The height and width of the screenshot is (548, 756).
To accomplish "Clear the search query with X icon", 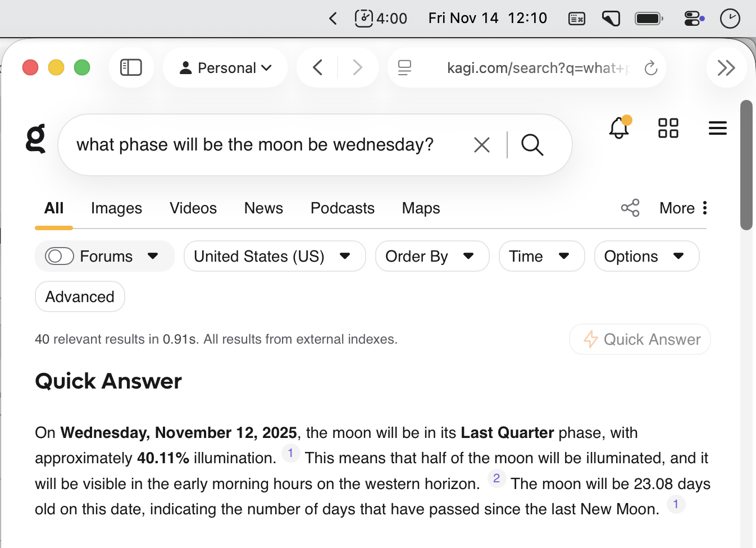I will (x=482, y=145).
